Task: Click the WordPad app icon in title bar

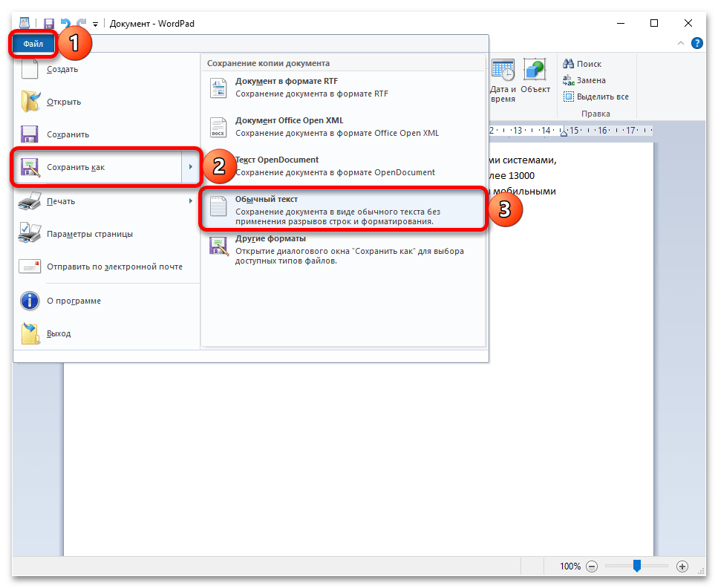Action: click(x=25, y=23)
